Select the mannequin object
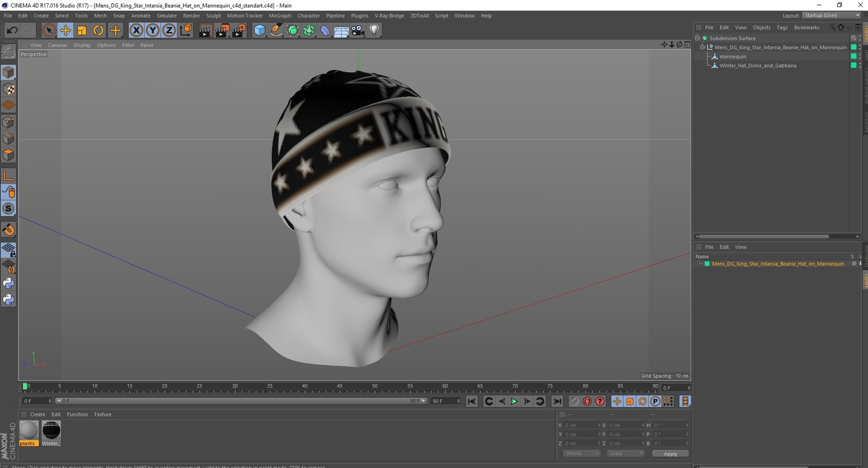Screen dimensions: 868x468 pos(733,56)
